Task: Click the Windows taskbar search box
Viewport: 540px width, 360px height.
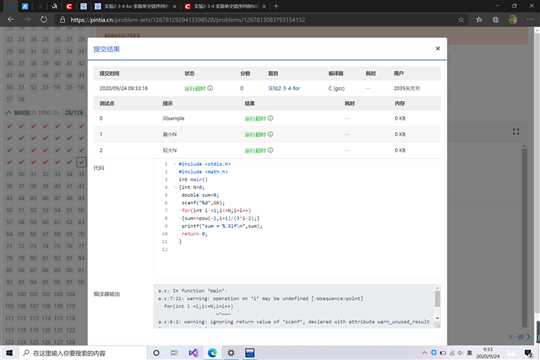Action: 82,353
